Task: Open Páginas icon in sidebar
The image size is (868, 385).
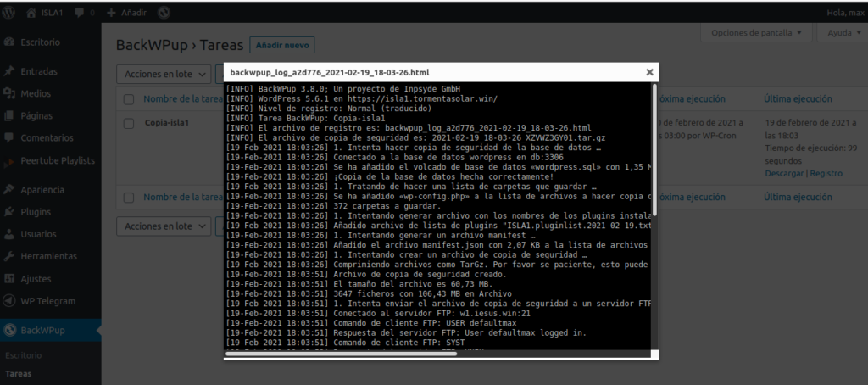Action: (x=8, y=116)
